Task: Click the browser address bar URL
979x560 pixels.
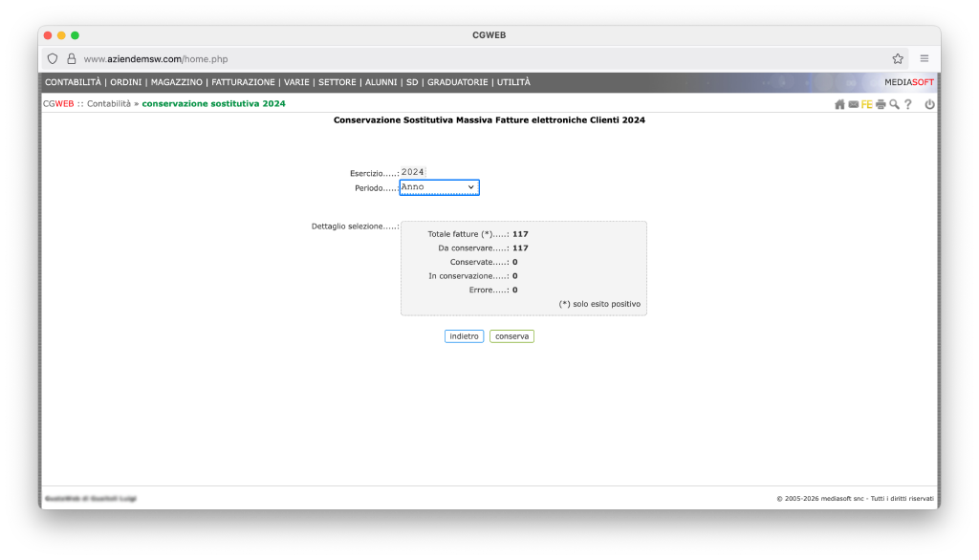Action: [156, 58]
